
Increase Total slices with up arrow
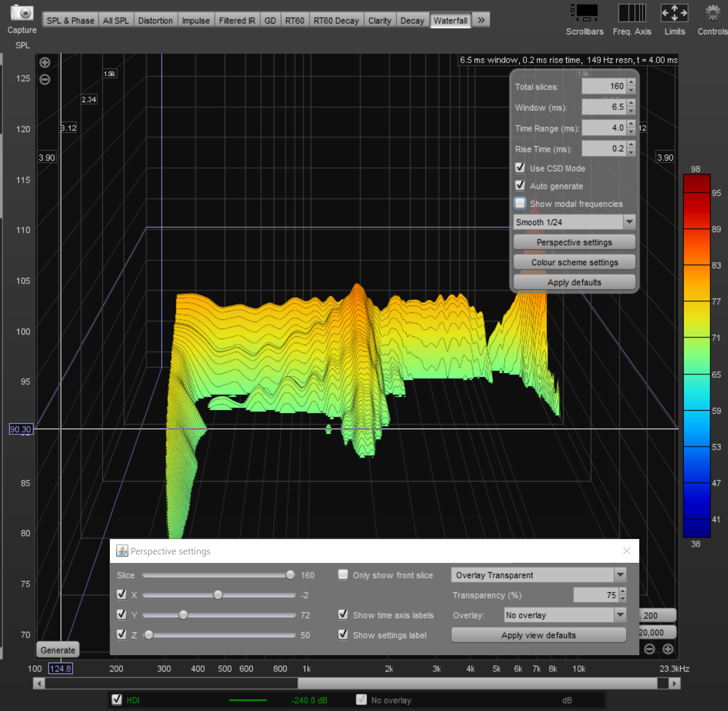pyautogui.click(x=631, y=82)
